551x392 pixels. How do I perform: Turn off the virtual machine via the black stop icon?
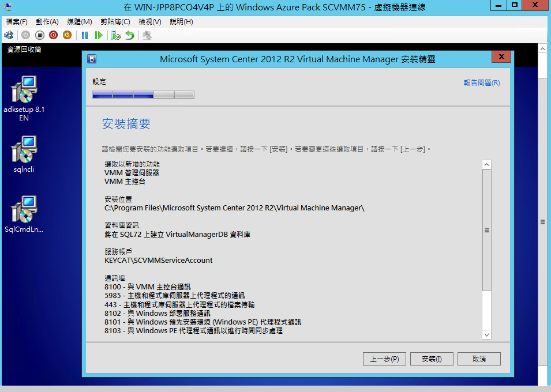(x=40, y=35)
